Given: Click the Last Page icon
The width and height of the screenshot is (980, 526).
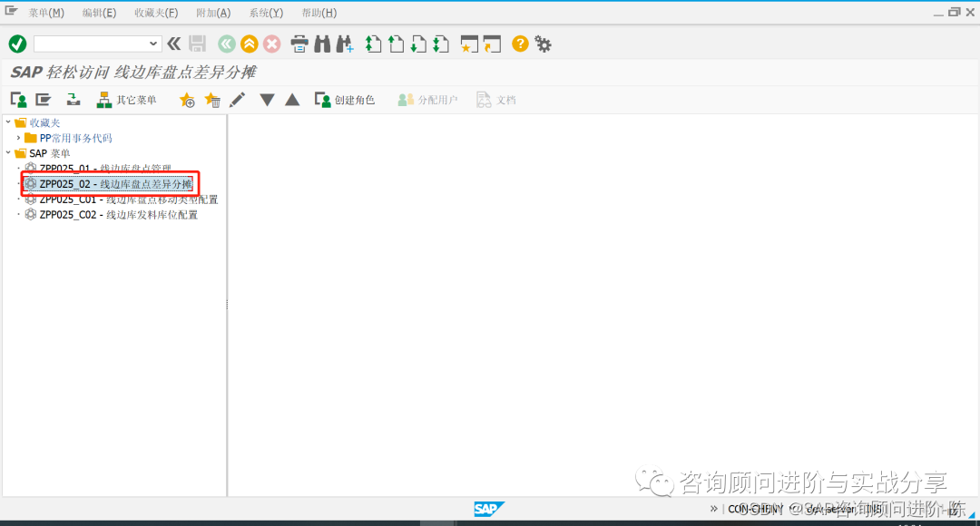Looking at the screenshot, I should point(441,44).
